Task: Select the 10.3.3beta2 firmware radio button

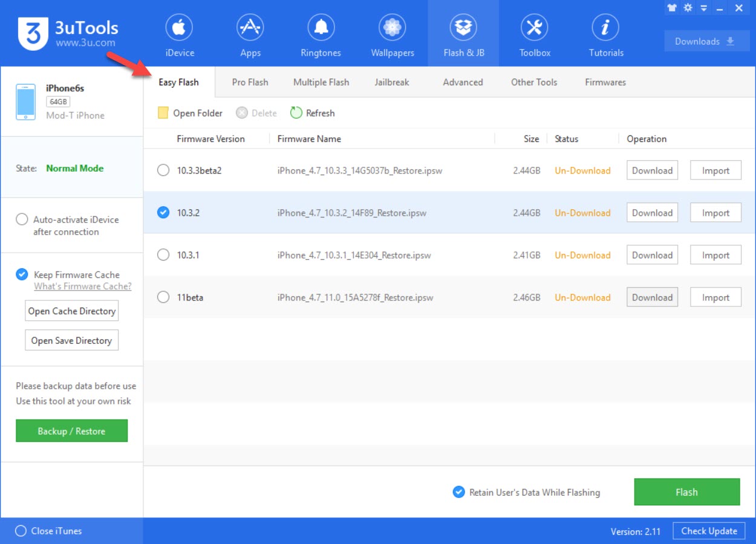Action: (x=163, y=170)
